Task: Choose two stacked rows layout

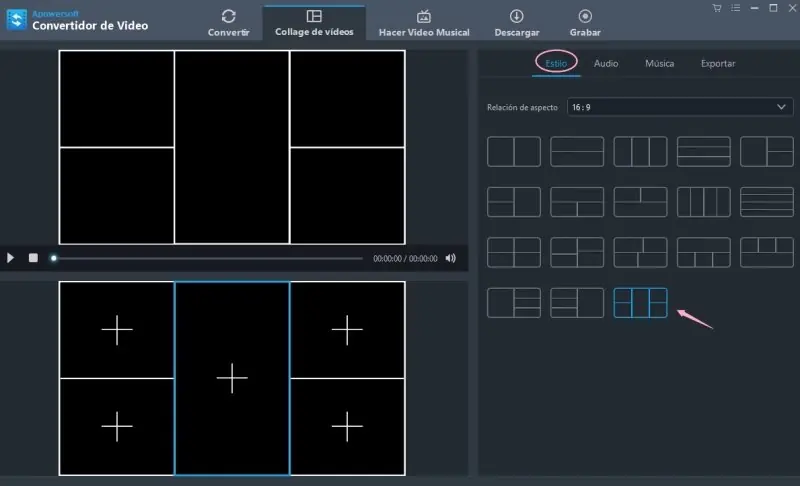Action: click(x=577, y=151)
